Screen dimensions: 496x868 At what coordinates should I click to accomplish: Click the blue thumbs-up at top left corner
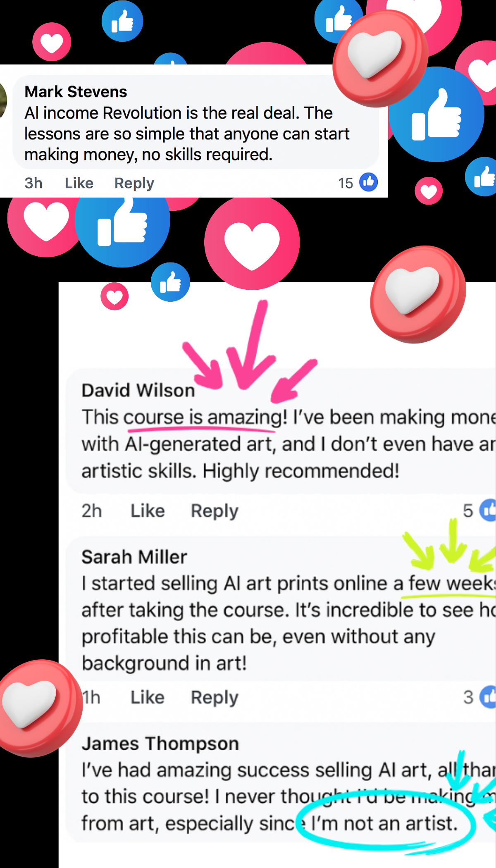click(x=122, y=21)
